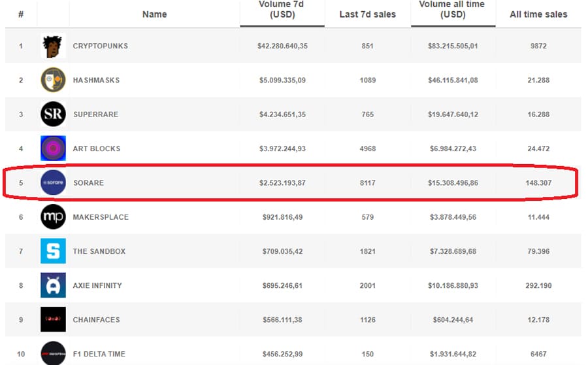Open the SUPERRARE project link
Image resolution: width=588 pixels, height=365 pixels.
tap(95, 114)
